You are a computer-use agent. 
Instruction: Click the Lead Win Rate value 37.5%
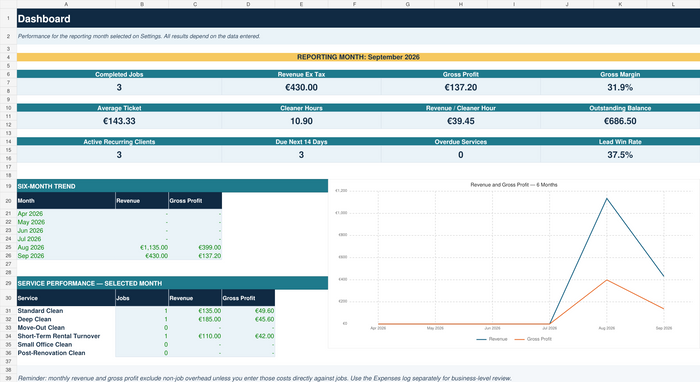(620, 154)
